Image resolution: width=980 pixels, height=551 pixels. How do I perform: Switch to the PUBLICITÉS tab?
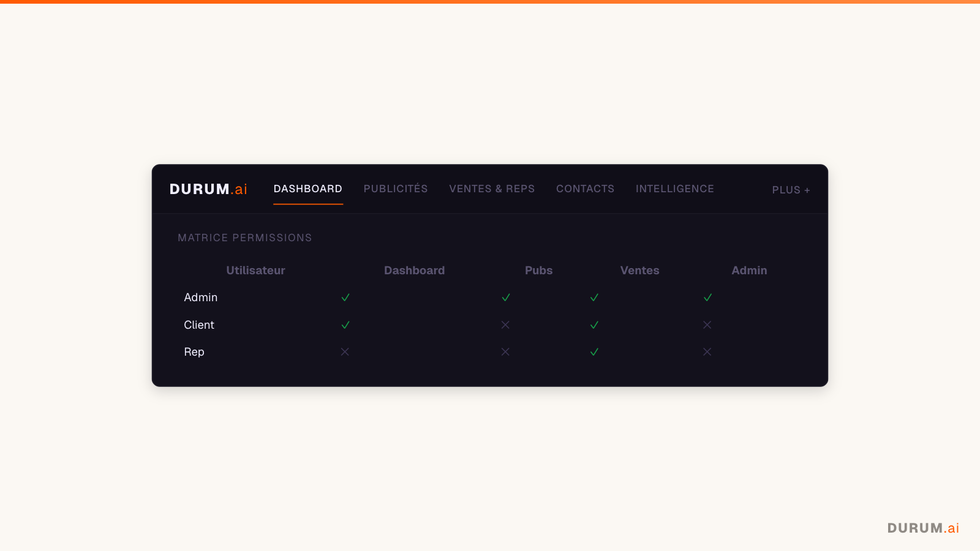click(395, 189)
